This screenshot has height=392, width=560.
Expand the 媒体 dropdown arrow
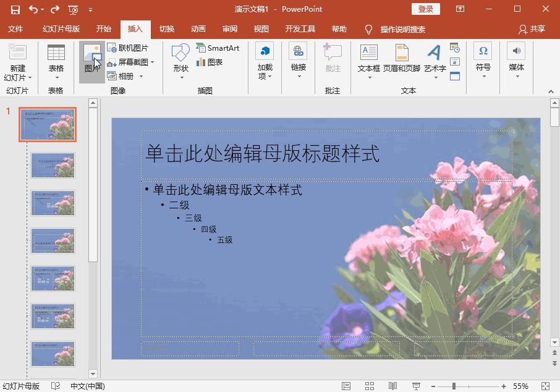coord(517,76)
